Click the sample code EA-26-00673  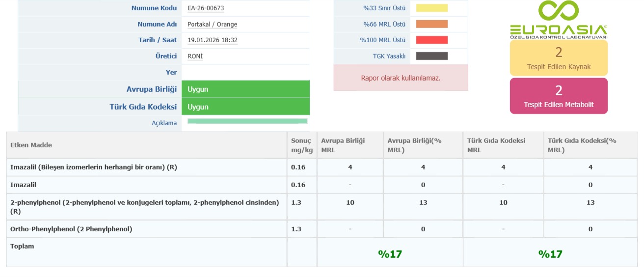point(206,8)
